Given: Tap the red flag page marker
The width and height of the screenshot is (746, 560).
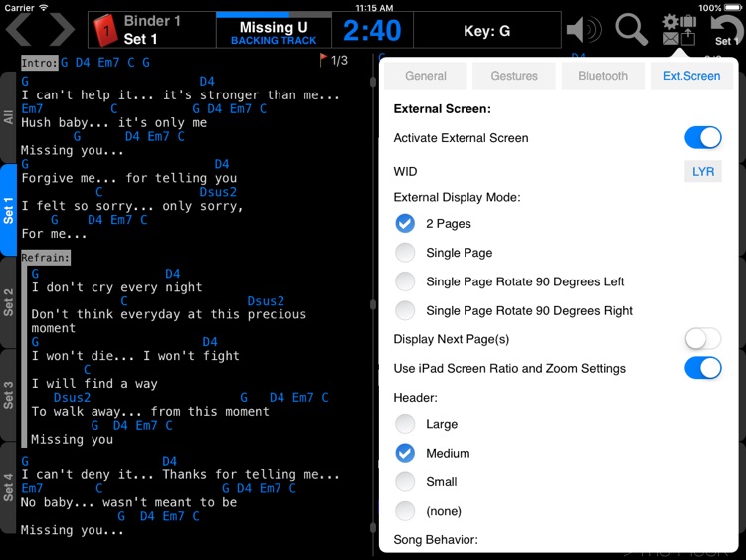Looking at the screenshot, I should (x=323, y=60).
